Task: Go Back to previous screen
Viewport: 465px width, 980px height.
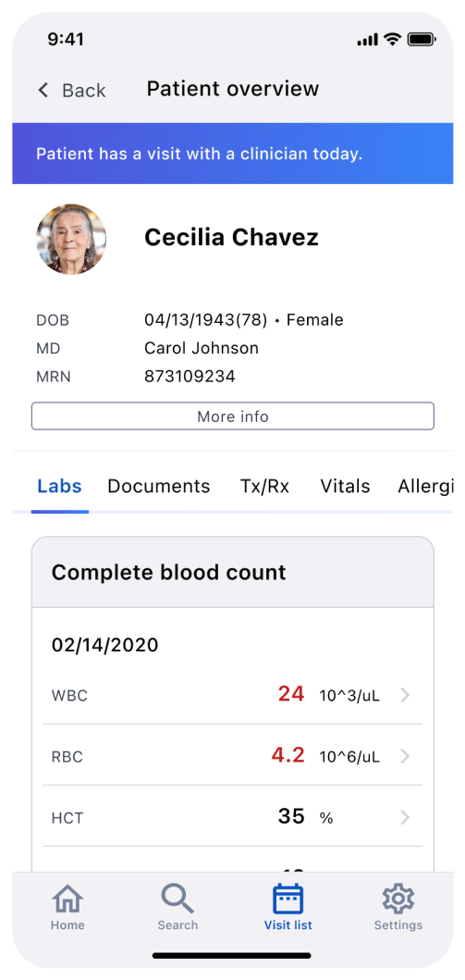Action: [x=72, y=90]
